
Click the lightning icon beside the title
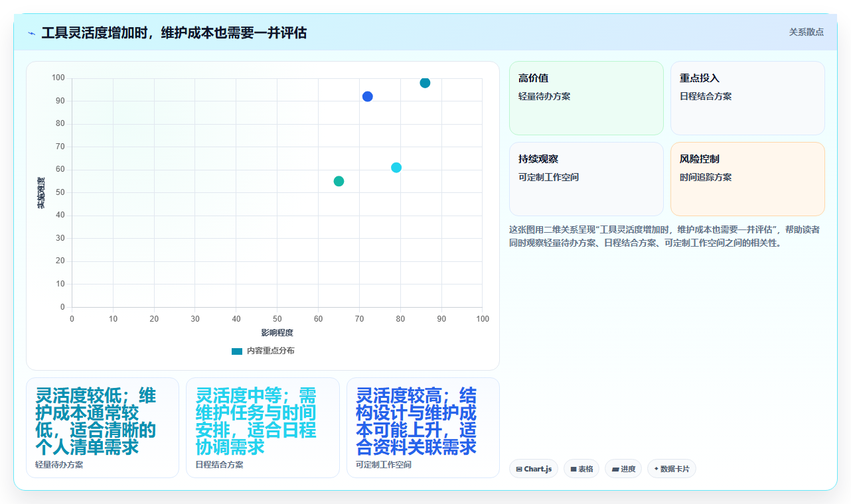click(31, 33)
